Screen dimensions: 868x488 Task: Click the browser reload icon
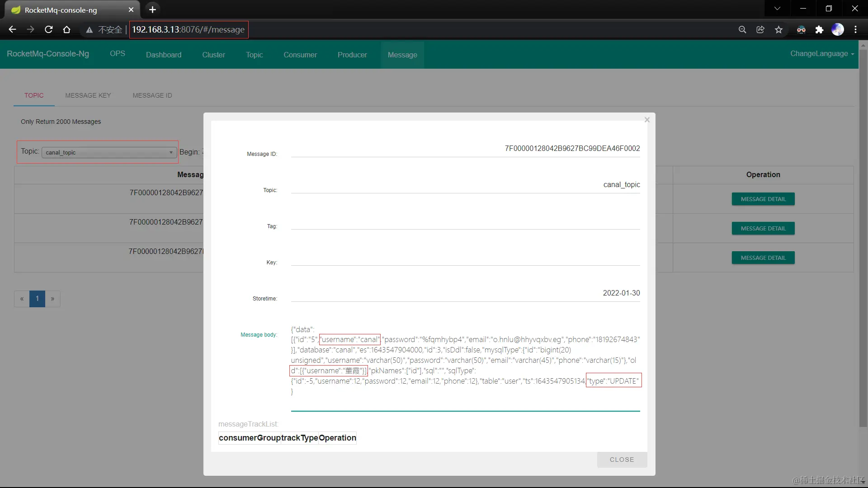coord(49,30)
